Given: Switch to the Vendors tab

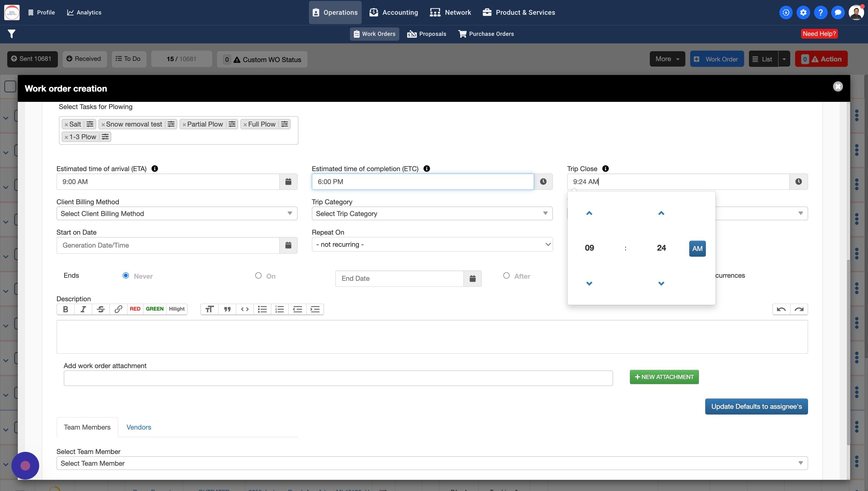Looking at the screenshot, I should (x=139, y=427).
